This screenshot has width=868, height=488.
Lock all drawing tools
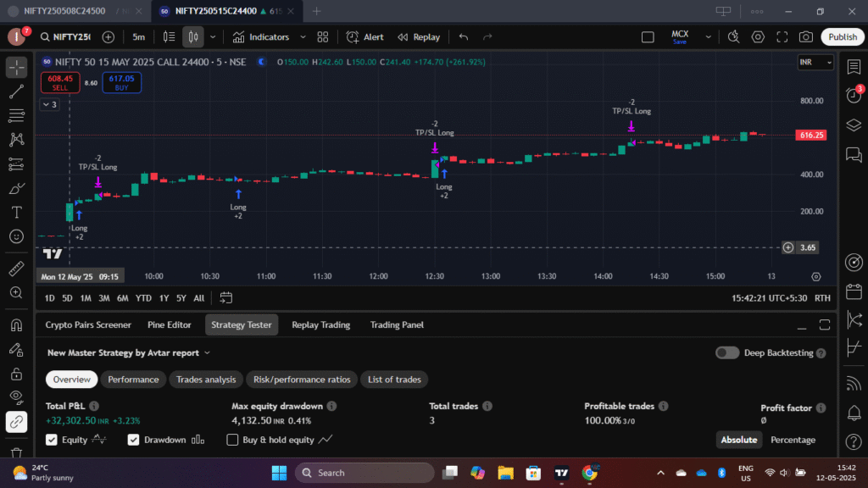coord(17,374)
